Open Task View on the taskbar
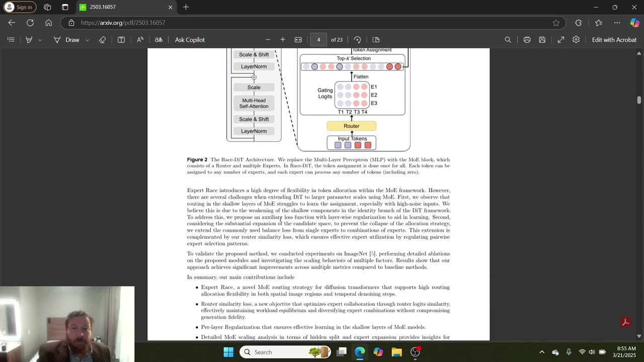Viewport: 644px width, 362px height. (x=342, y=352)
